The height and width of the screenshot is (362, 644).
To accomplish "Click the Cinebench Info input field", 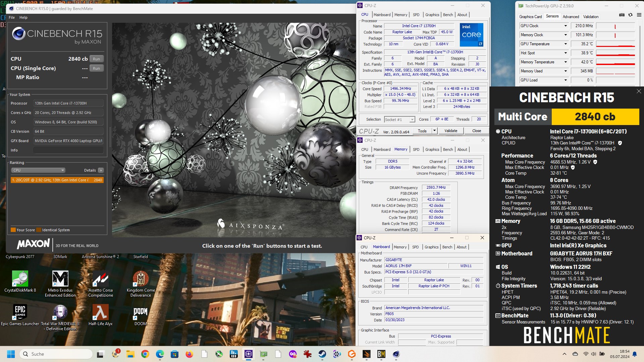I will tap(68, 150).
